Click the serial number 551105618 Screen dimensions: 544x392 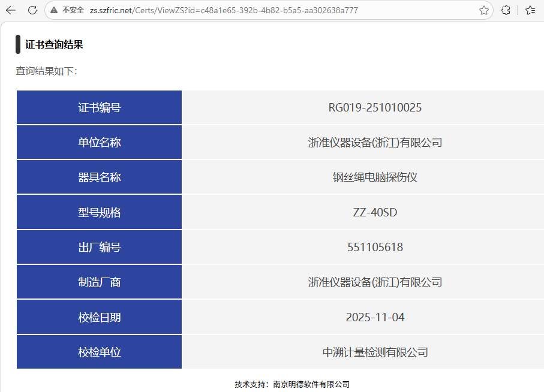(375, 247)
